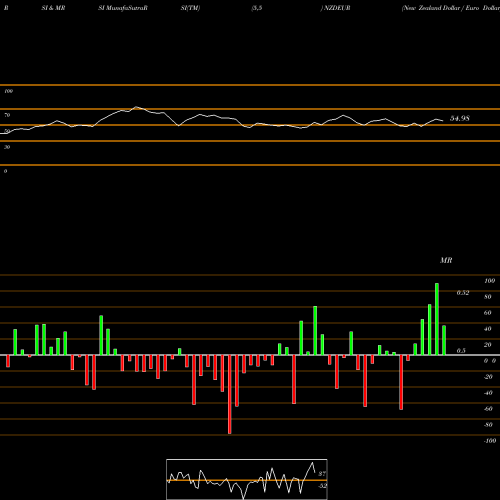The width and height of the screenshot is (500, 500).
Task: Click the 'SI MunafaSutraR' header text
Action: (123, 8)
